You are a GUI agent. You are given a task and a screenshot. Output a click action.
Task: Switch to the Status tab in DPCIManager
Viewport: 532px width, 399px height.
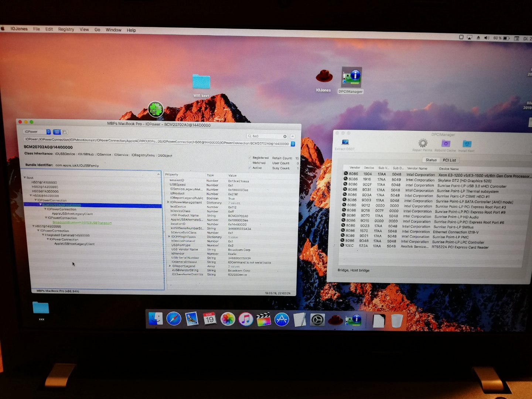pyautogui.click(x=431, y=160)
